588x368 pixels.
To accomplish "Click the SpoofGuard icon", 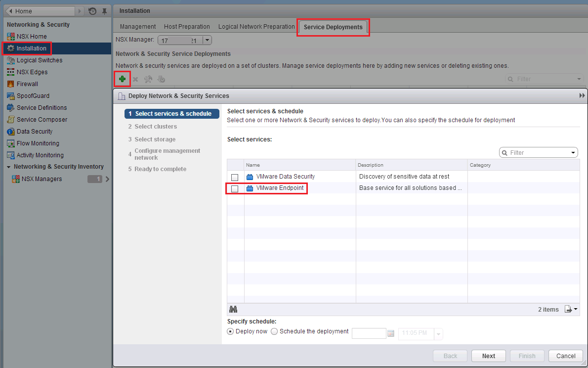I will coord(10,96).
